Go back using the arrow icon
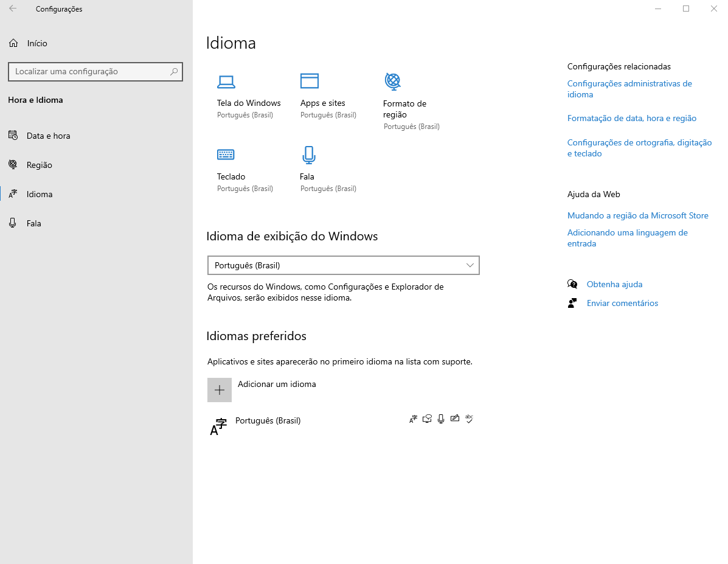This screenshot has height=564, width=728. coord(13,9)
